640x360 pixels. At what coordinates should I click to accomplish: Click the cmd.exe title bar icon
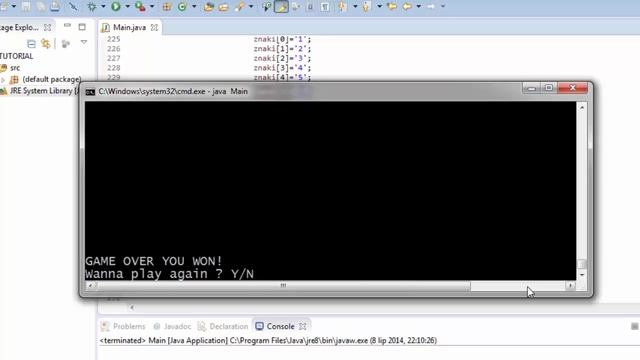point(90,92)
